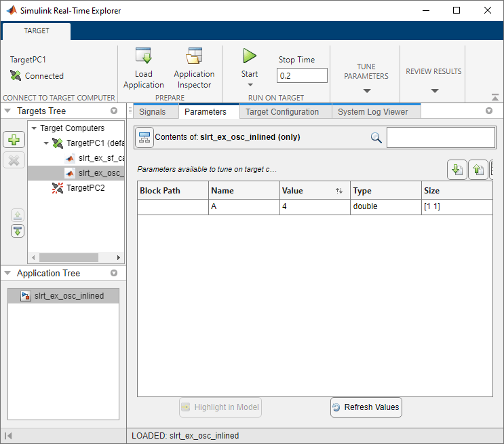Open the Application Tree panel options menu
Screen dimensions: 504x444
coord(114,273)
